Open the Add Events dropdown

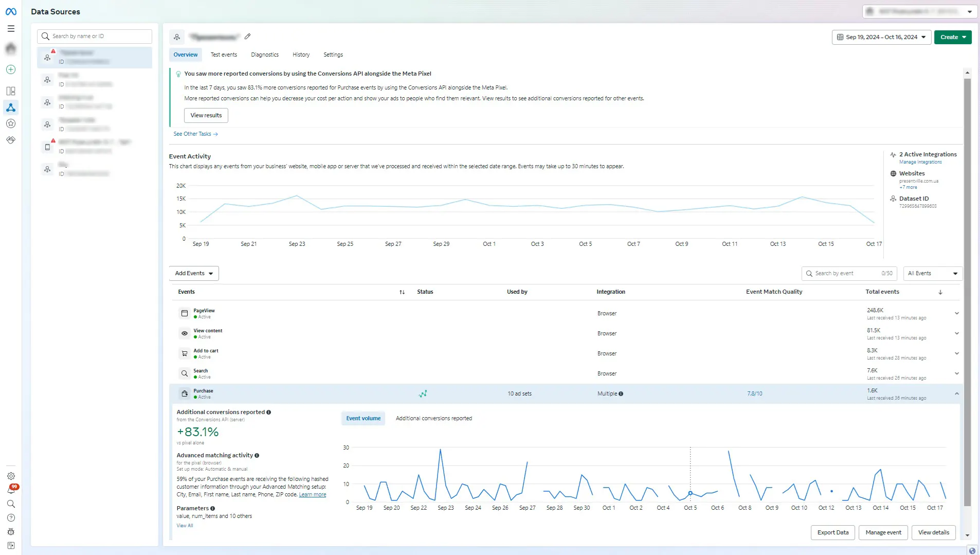click(x=194, y=274)
